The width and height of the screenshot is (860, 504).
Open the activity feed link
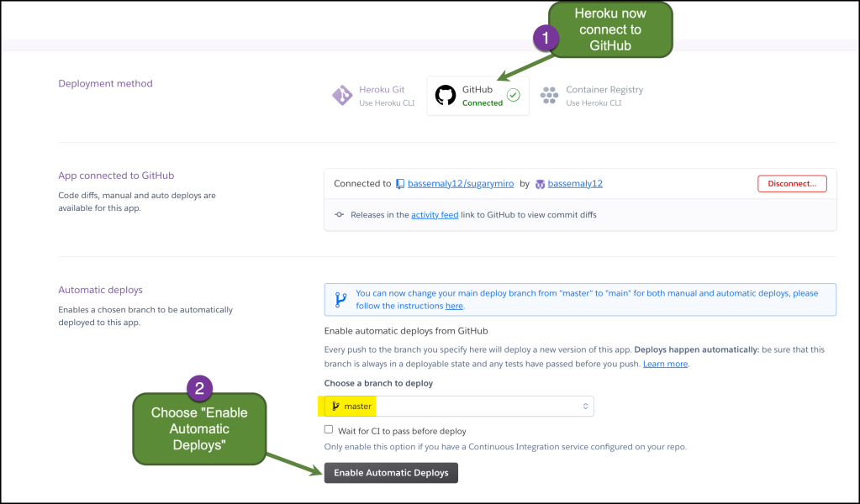click(x=435, y=215)
